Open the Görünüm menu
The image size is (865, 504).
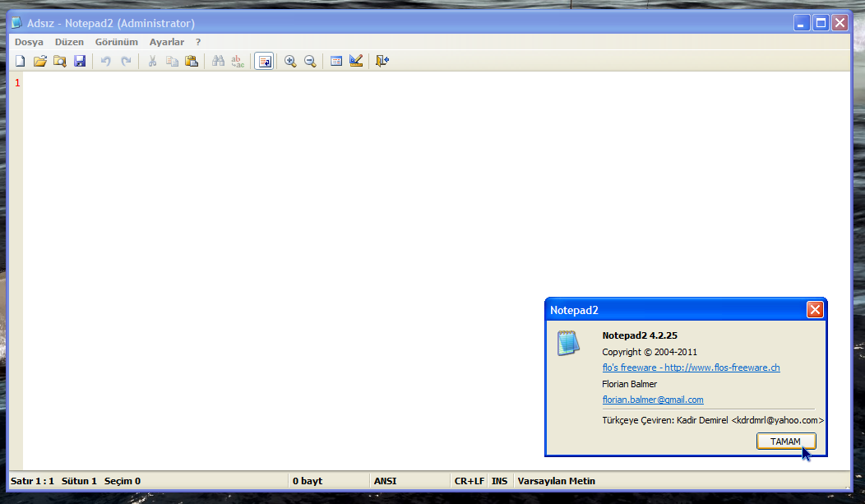tap(117, 42)
